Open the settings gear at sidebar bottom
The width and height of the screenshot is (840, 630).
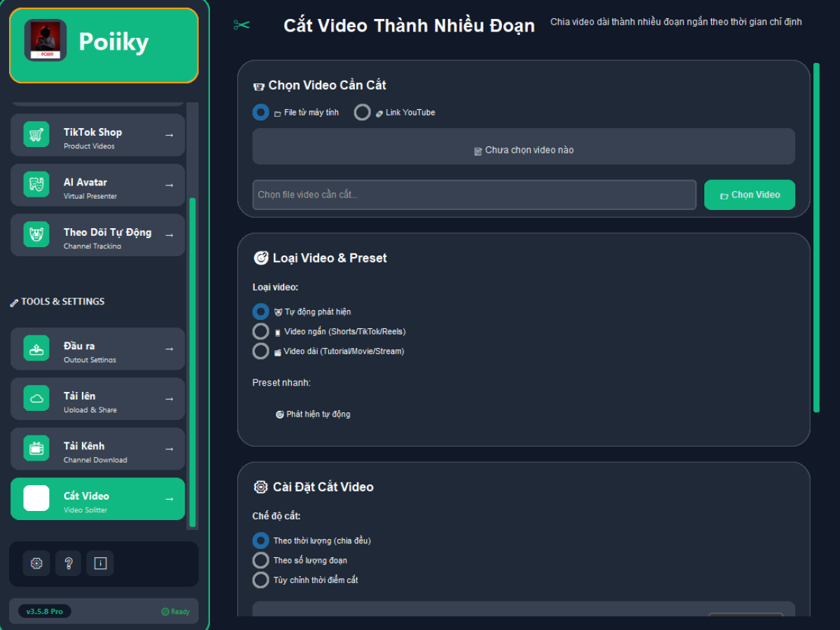tap(36, 563)
